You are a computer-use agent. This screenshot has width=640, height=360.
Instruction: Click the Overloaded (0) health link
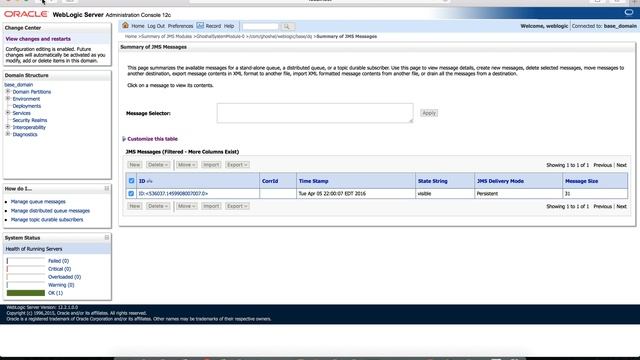(x=64, y=277)
